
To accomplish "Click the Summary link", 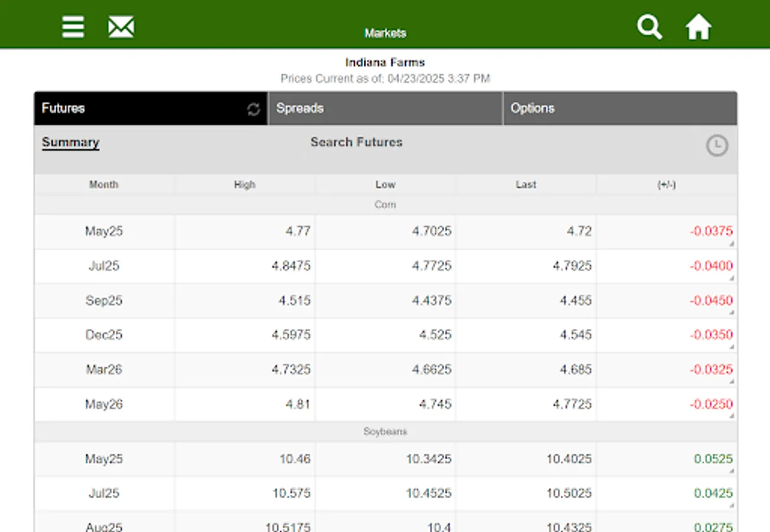I will pos(70,142).
